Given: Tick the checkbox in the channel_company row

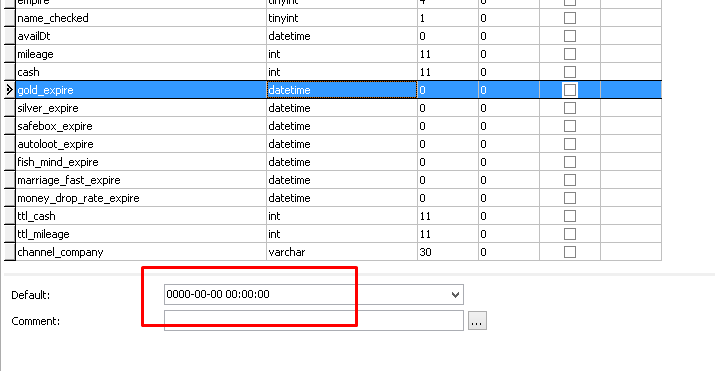Looking at the screenshot, I should click(570, 252).
